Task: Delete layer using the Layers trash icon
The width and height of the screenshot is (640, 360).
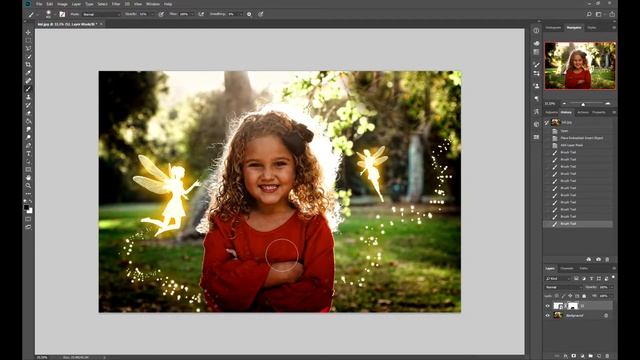Action: pyautogui.click(x=607, y=356)
